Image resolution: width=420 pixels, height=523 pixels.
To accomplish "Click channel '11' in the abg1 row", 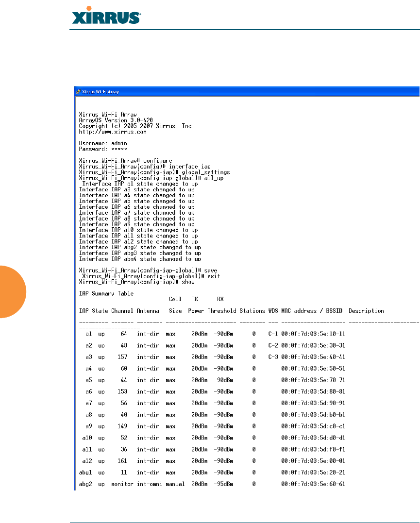I will point(124,472).
